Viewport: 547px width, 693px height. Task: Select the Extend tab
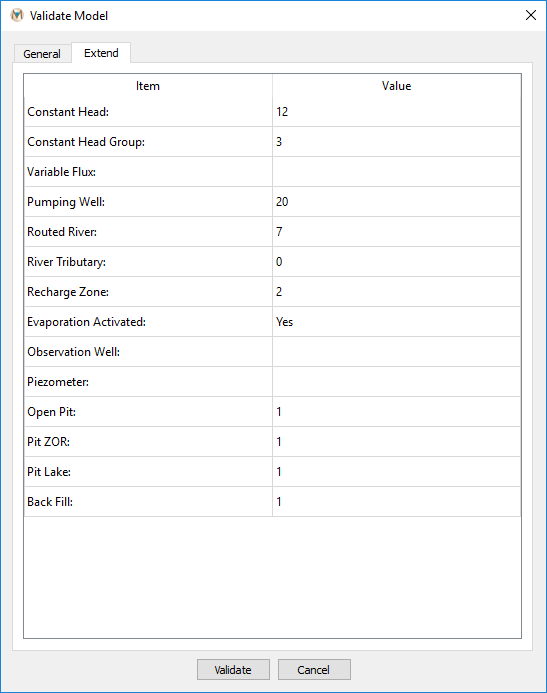click(101, 53)
